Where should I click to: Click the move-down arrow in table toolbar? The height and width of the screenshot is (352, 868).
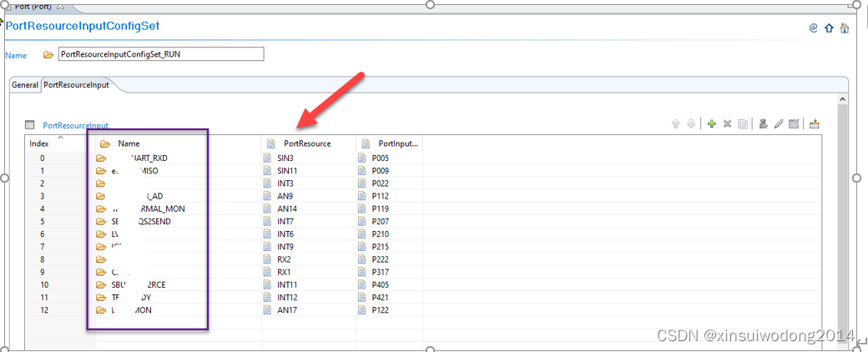(x=691, y=124)
